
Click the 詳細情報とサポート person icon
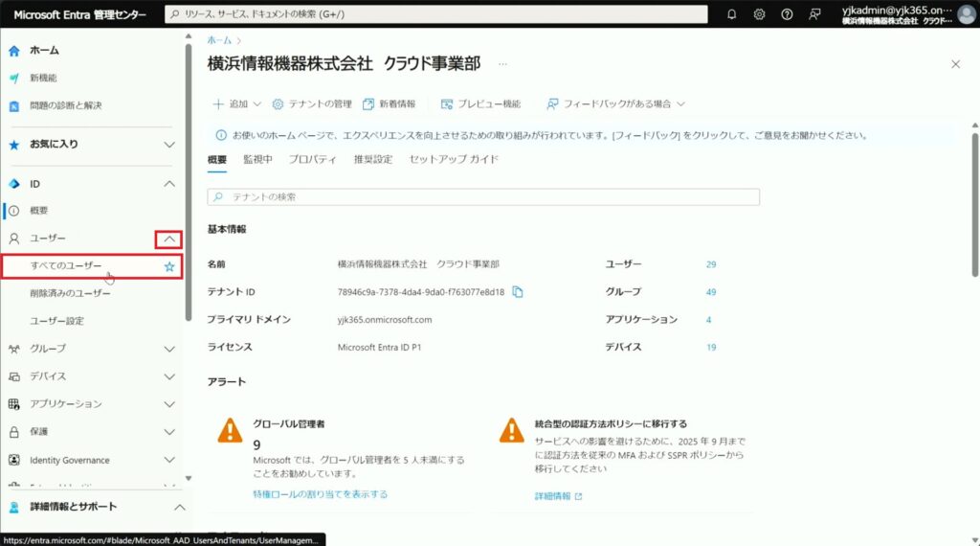(13, 508)
